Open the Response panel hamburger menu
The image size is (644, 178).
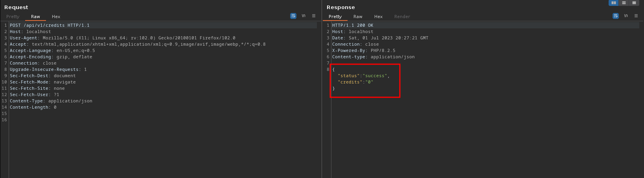(x=636, y=16)
